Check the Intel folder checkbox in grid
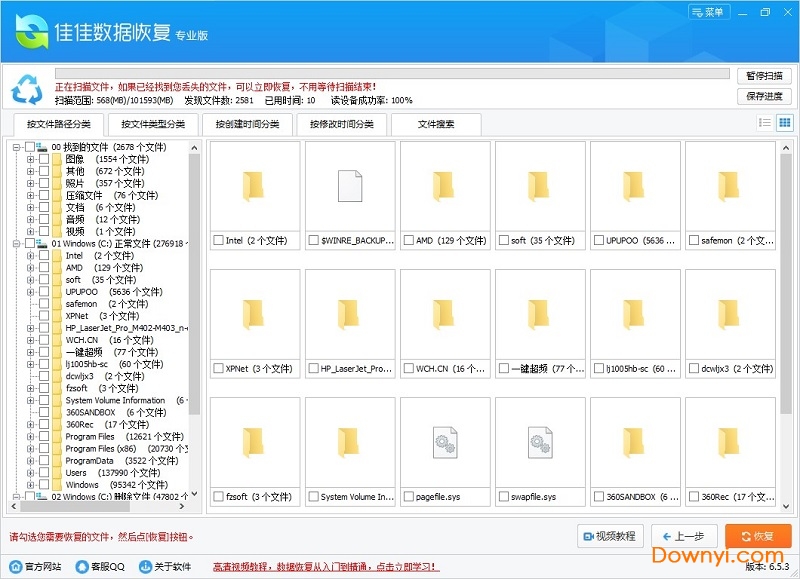Viewport: 800px width, 579px height. tap(219, 240)
